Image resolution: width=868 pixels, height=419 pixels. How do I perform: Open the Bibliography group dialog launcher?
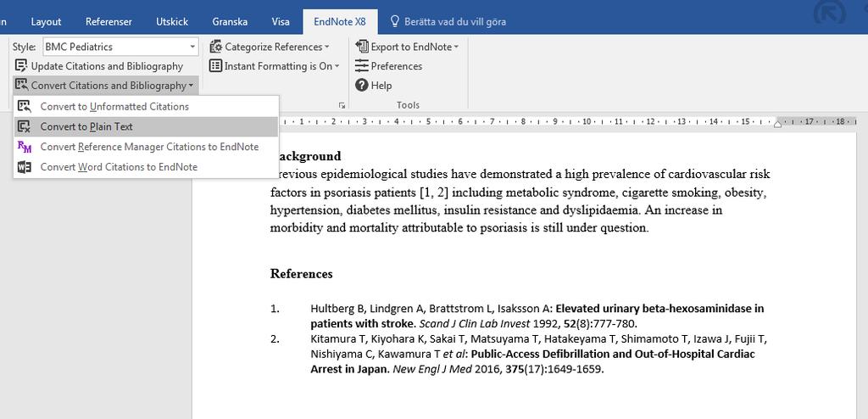[x=342, y=105]
